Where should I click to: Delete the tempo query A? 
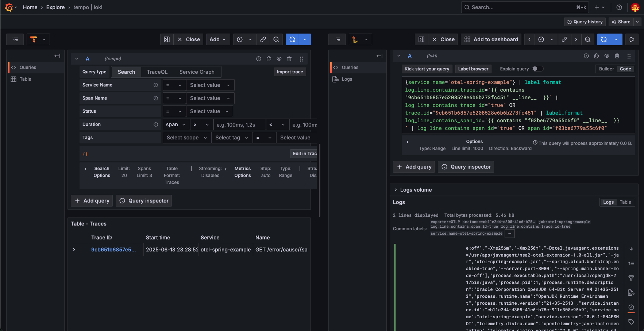289,59
